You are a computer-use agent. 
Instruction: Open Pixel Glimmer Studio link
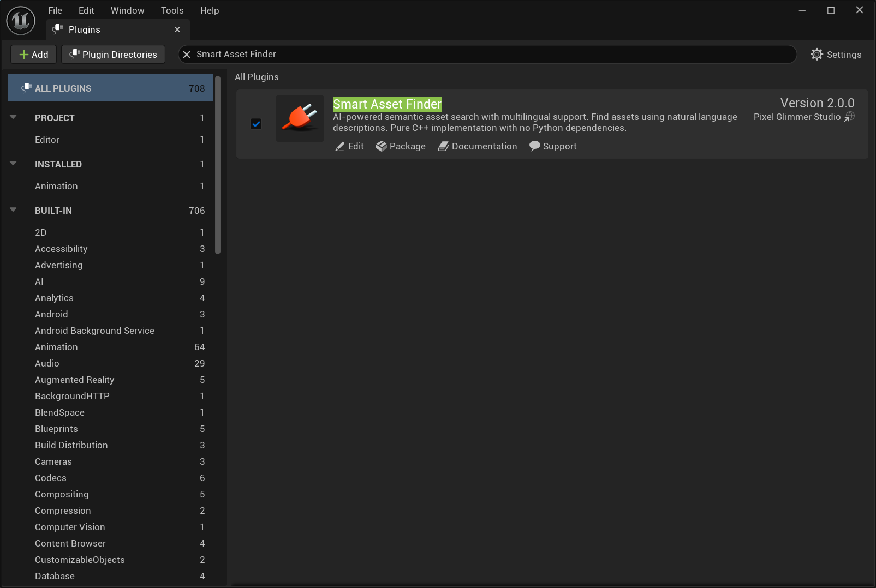coord(804,117)
